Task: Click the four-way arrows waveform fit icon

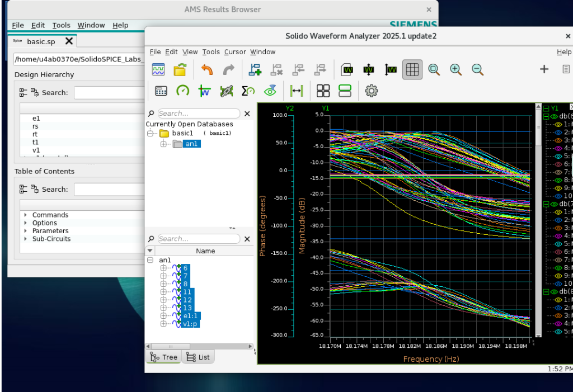Action: 369,69
